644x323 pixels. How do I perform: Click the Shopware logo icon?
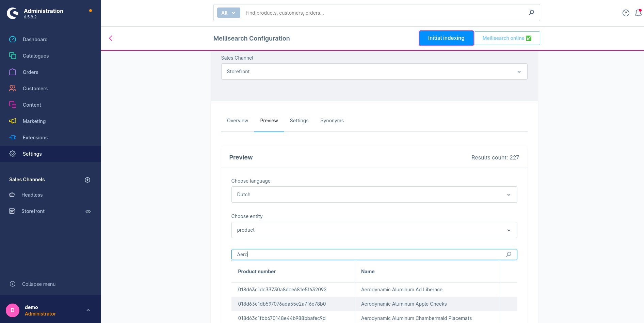[x=13, y=13]
